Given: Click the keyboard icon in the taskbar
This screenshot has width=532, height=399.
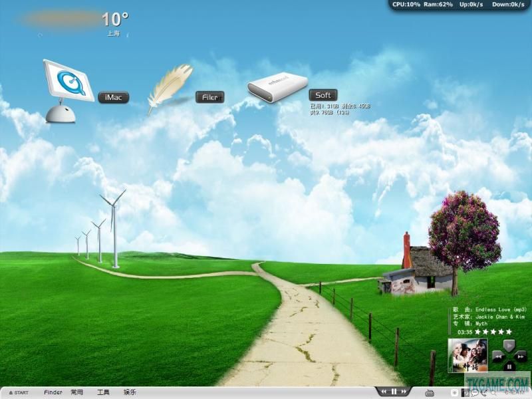Looking at the screenshot, I should click(430, 392).
